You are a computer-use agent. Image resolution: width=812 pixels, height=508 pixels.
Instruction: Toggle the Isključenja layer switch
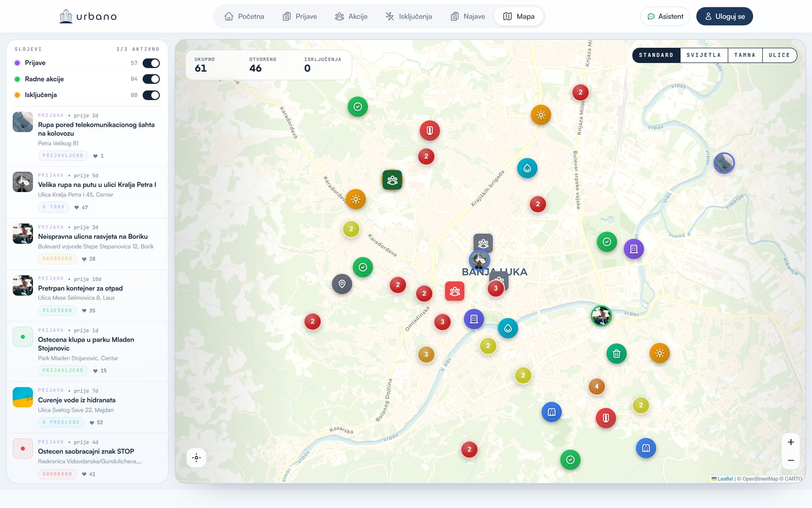[151, 95]
